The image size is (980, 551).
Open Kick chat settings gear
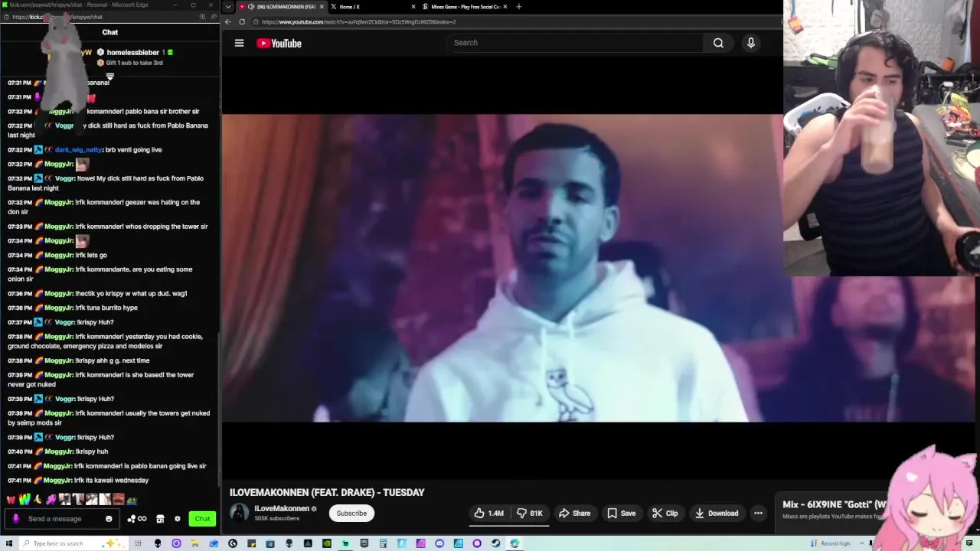(177, 519)
